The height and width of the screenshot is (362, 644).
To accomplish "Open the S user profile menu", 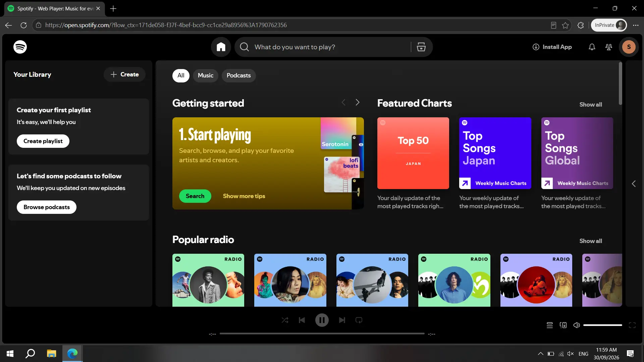I will coord(629,47).
